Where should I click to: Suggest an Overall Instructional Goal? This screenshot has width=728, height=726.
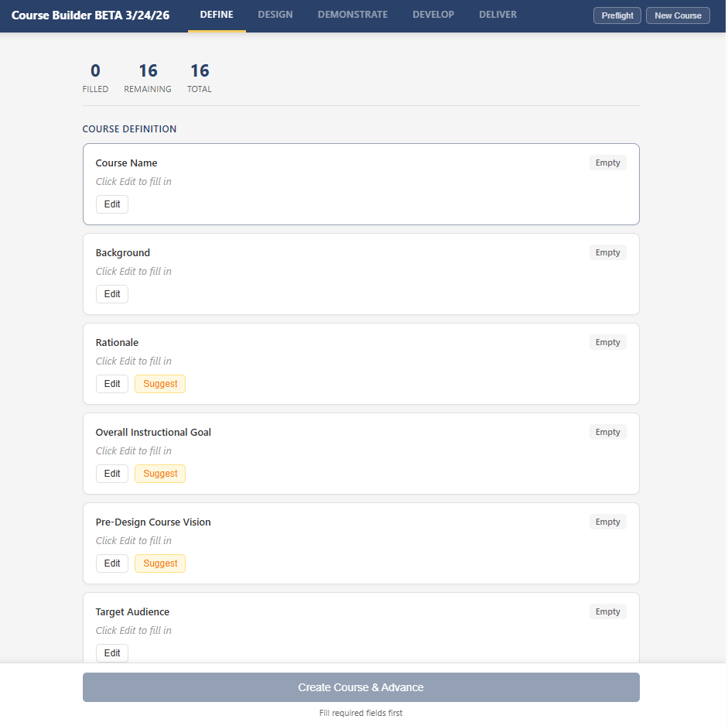coord(160,474)
